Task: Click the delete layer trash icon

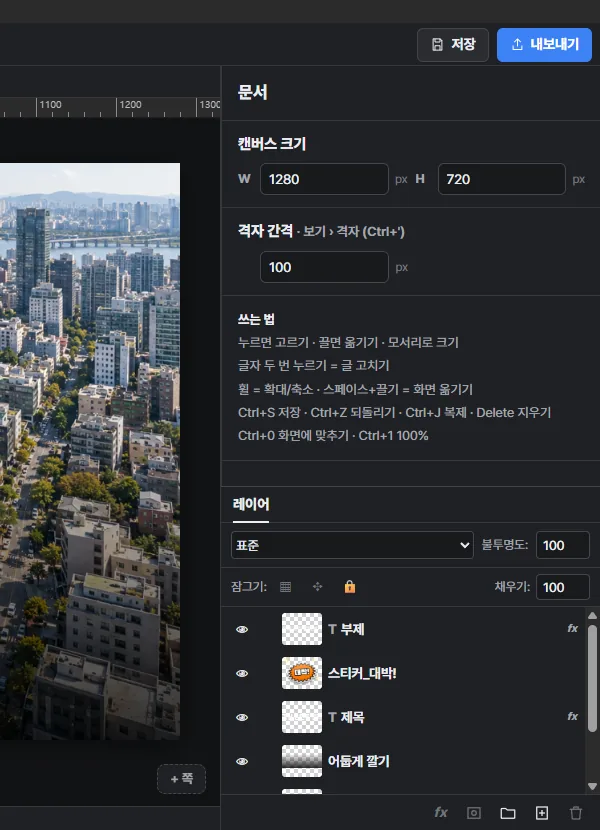Action: pyautogui.click(x=576, y=813)
